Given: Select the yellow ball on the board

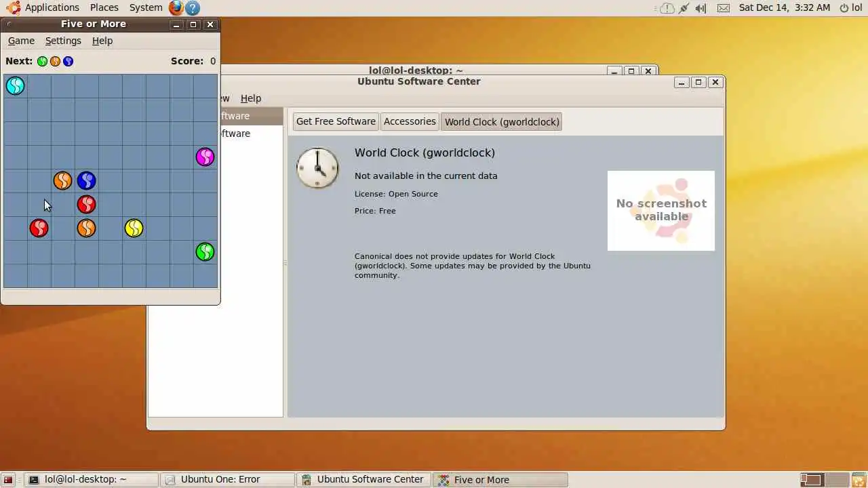Looking at the screenshot, I should coord(134,228).
